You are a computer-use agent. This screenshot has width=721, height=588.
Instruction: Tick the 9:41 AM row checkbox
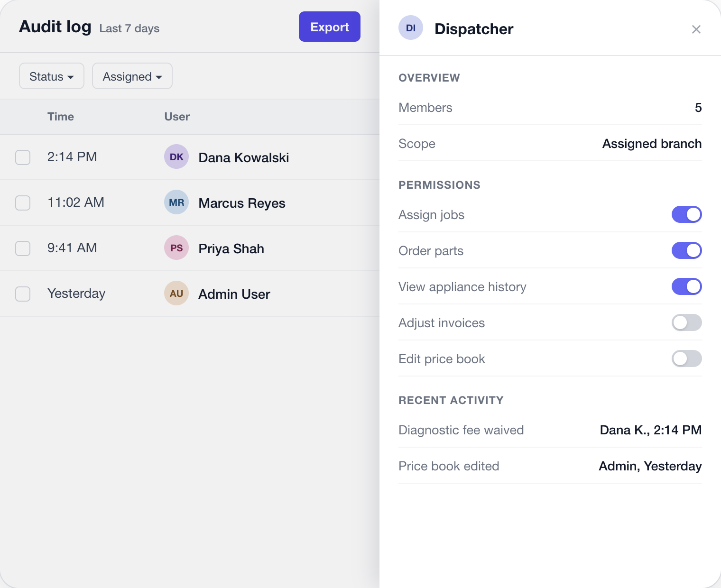coord(23,248)
